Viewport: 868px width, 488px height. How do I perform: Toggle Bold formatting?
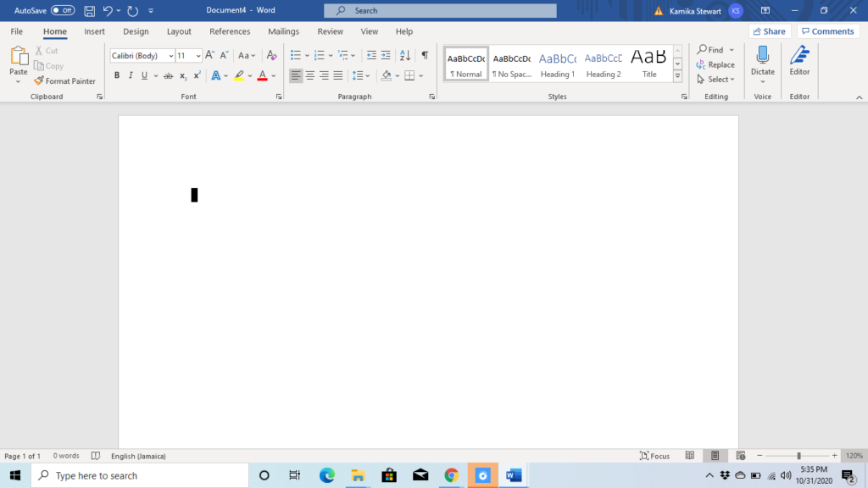click(117, 75)
